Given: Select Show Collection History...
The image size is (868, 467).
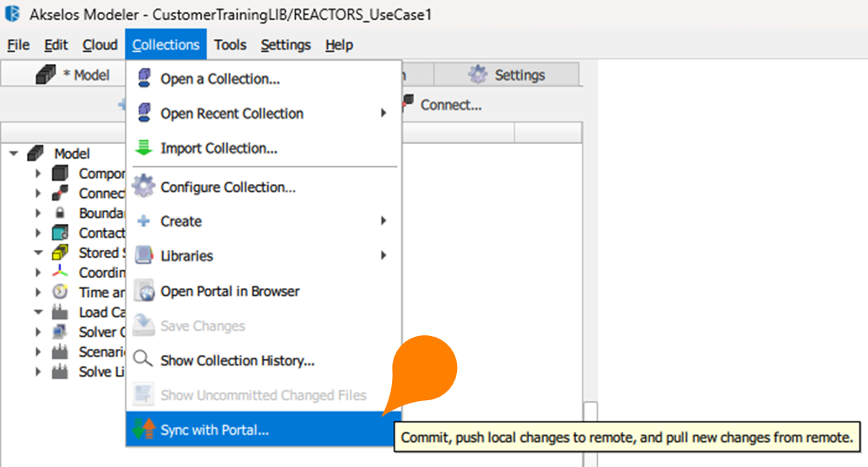Looking at the screenshot, I should click(x=264, y=360).
